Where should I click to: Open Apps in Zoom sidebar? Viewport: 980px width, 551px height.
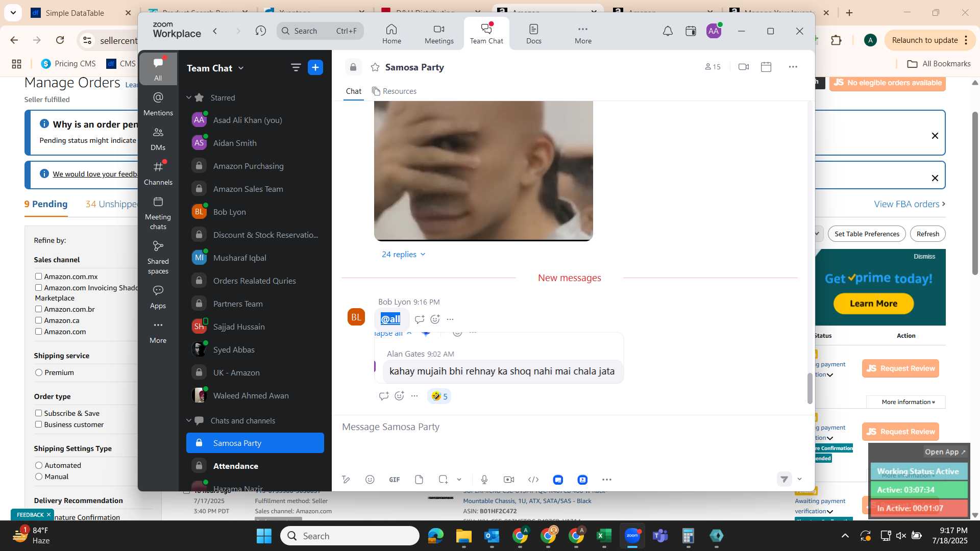[x=158, y=297]
